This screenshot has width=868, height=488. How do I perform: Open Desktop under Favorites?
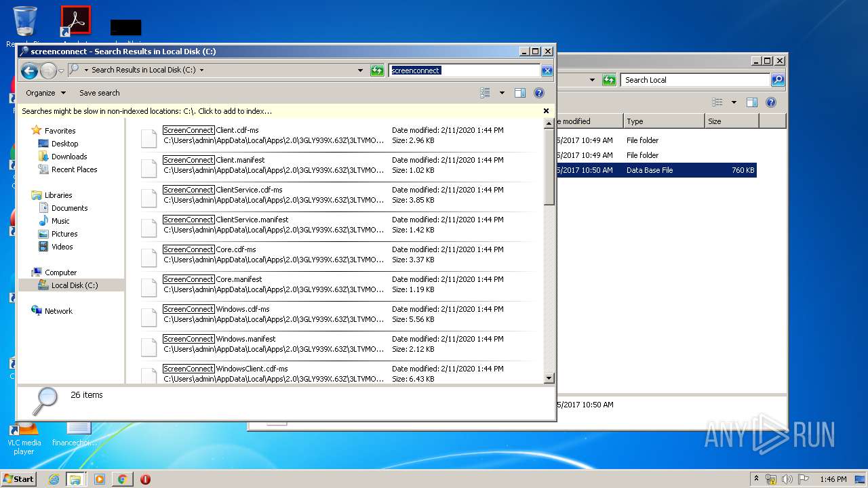click(64, 144)
